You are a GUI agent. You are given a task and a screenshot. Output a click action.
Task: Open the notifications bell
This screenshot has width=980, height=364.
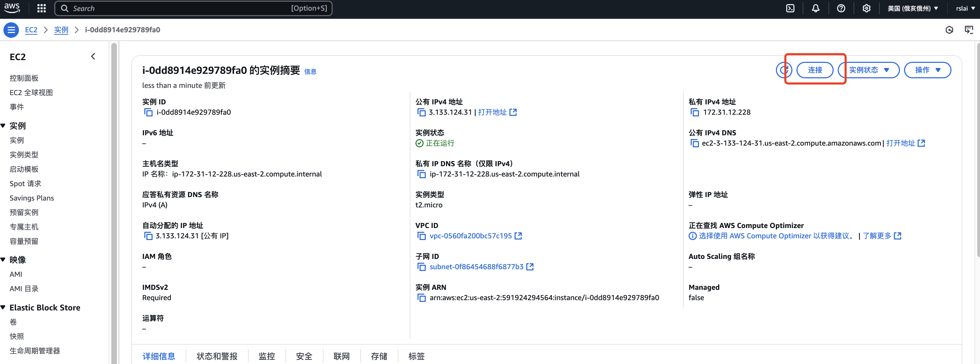815,8
